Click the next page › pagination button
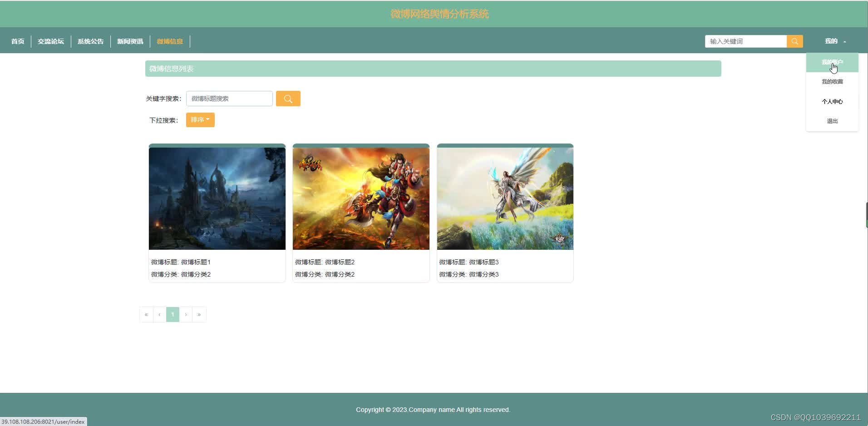This screenshot has height=426, width=868. 186,315
